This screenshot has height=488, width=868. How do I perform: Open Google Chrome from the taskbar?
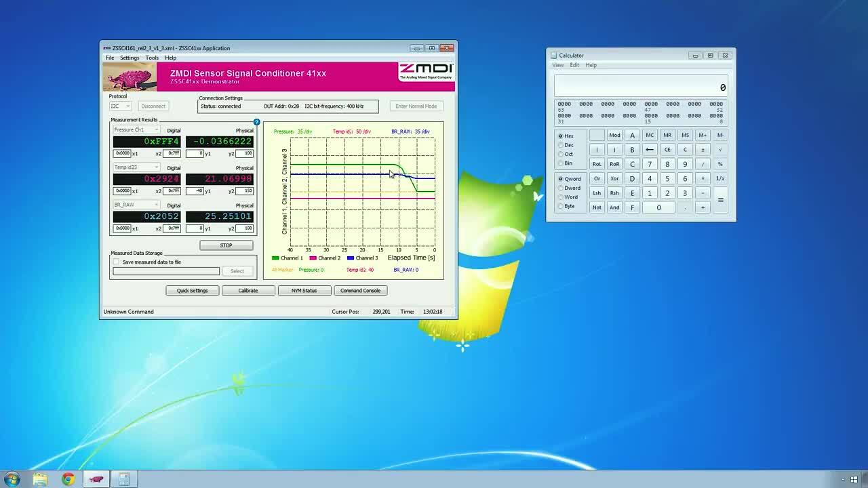tap(68, 479)
